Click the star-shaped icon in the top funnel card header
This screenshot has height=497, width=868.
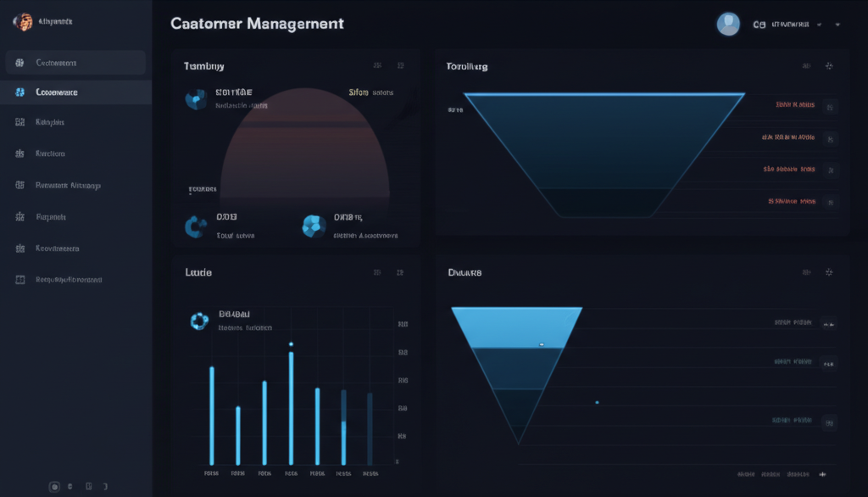pos(829,66)
